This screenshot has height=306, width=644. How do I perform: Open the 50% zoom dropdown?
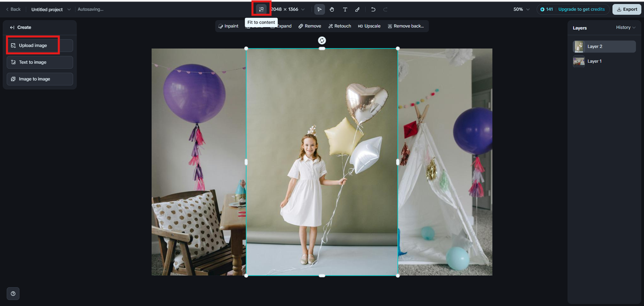521,9
